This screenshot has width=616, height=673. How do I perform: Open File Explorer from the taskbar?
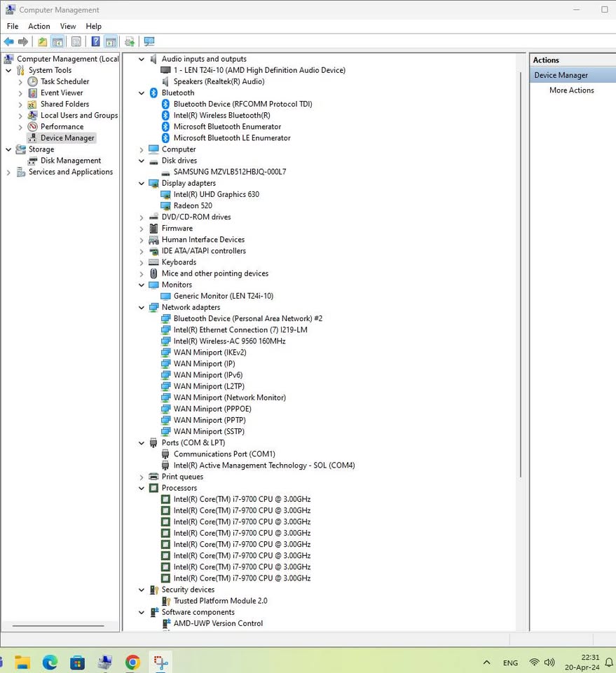(22, 662)
